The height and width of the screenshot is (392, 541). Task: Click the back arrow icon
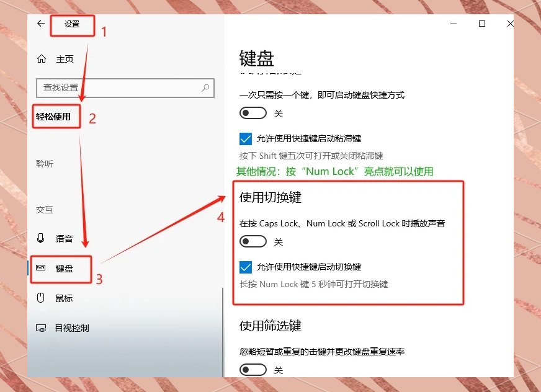click(41, 24)
